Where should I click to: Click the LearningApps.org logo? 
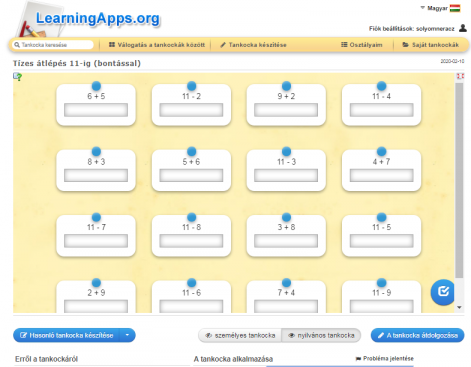98,18
